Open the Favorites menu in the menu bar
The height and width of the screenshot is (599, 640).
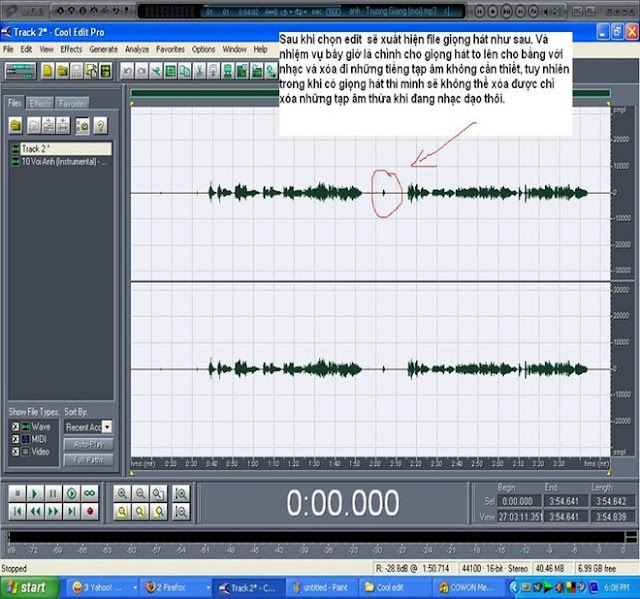coord(170,49)
